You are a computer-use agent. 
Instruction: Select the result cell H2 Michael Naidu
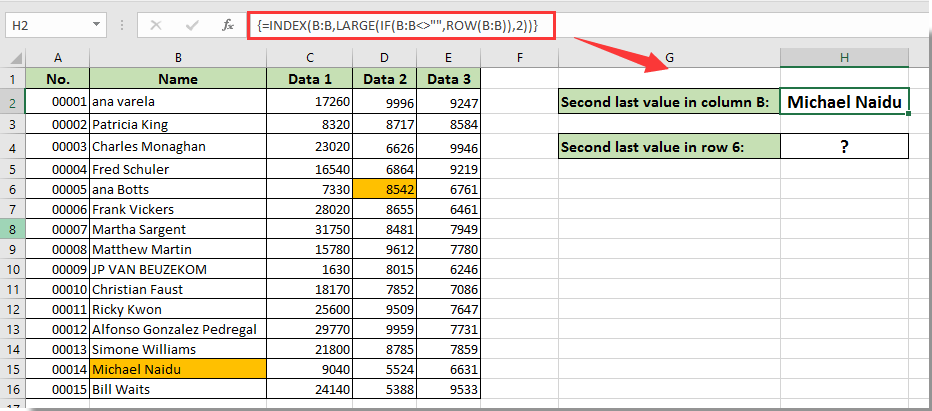point(844,101)
